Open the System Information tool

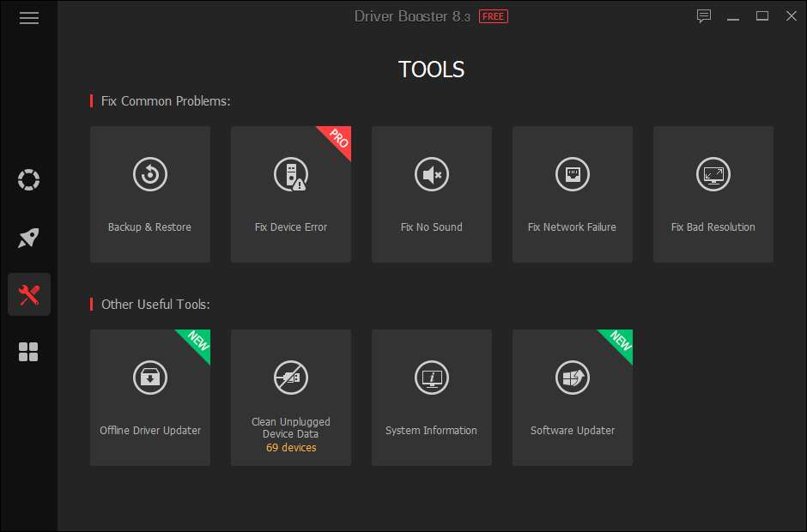point(431,397)
